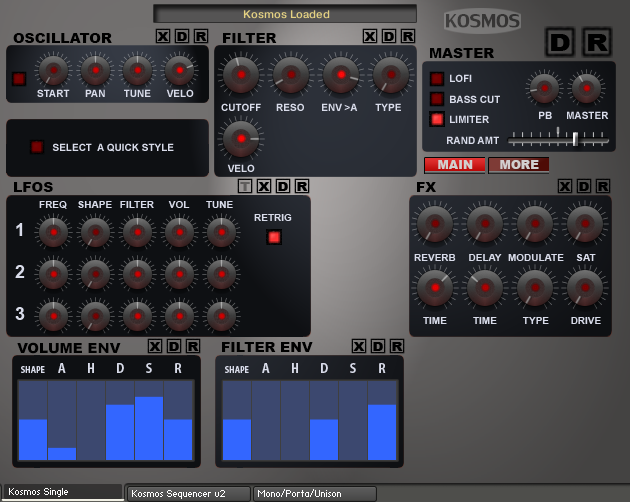This screenshot has width=630, height=502.
Task: Click the Filter Env X button
Action: pos(359,346)
